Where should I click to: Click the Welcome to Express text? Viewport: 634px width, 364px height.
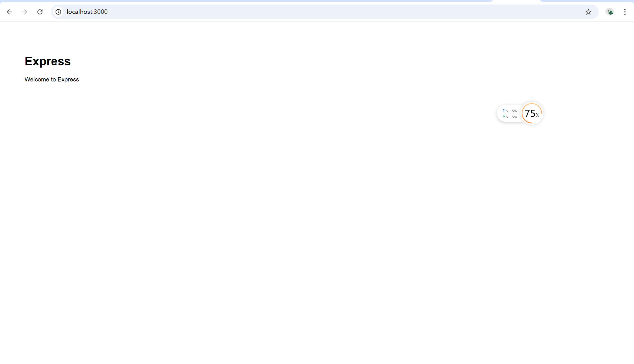click(52, 79)
